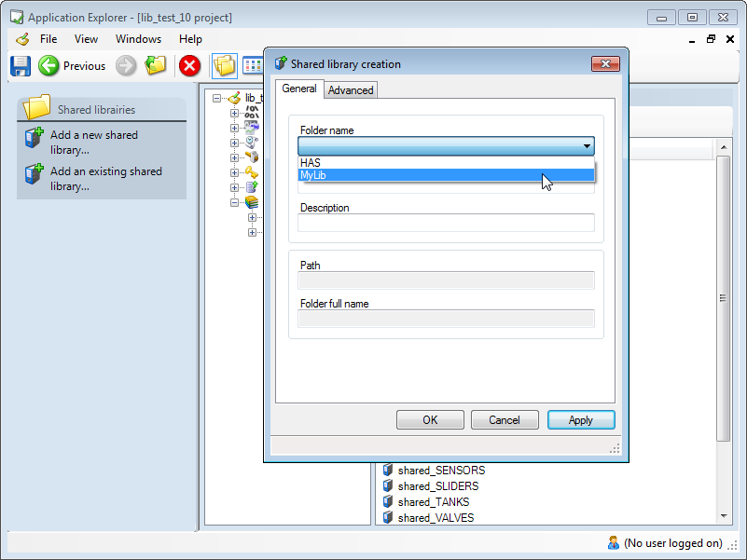This screenshot has width=747, height=560.
Task: Click the shared_TANKS library icon
Action: click(x=388, y=502)
